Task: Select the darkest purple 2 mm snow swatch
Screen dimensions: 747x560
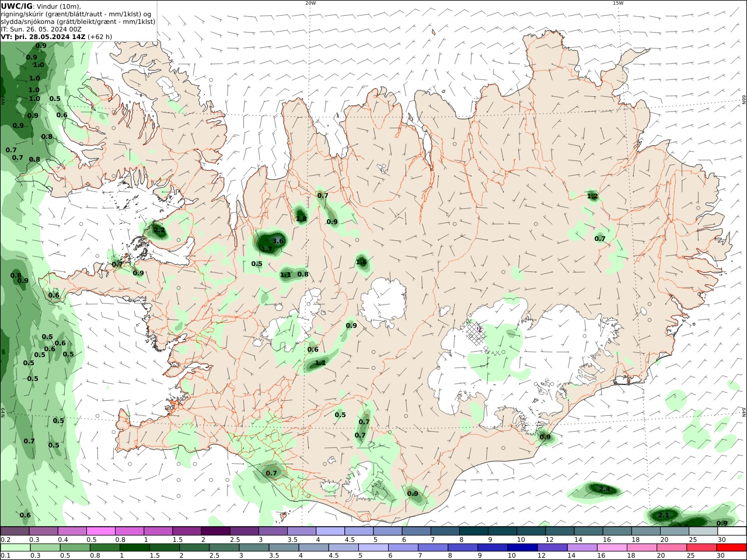Action: click(215, 531)
